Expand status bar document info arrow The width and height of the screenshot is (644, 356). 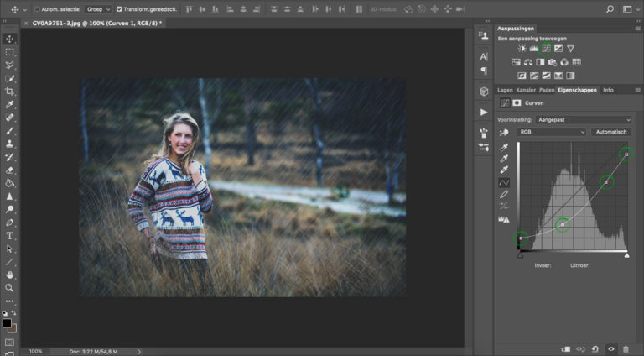pyautogui.click(x=139, y=352)
